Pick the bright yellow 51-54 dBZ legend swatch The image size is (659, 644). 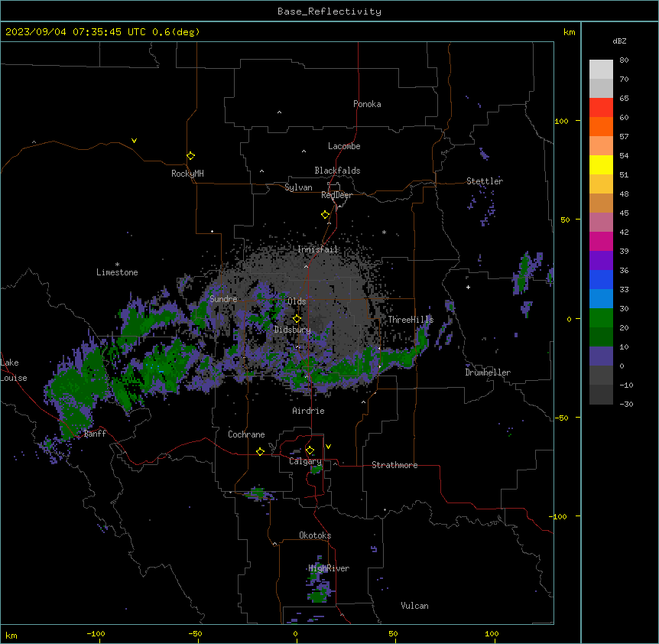pyautogui.click(x=601, y=164)
